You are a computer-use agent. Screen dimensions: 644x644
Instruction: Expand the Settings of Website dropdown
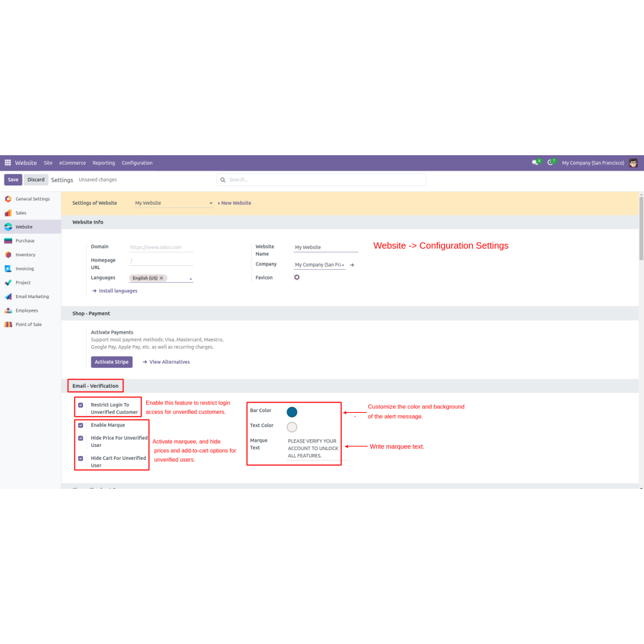point(211,204)
